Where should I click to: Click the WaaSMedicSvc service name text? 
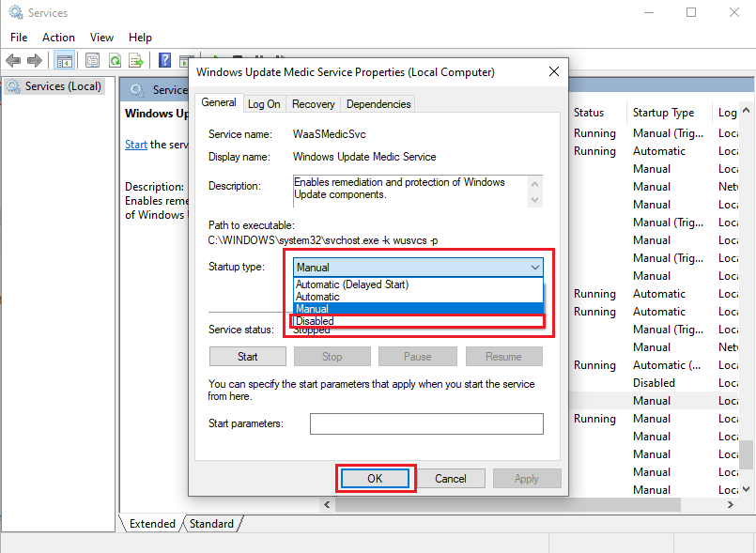(329, 134)
